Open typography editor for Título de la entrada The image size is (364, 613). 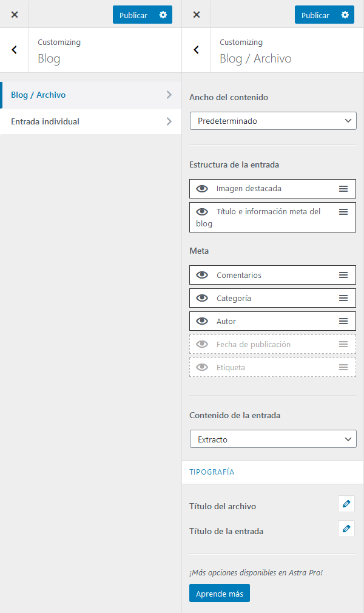(346, 529)
